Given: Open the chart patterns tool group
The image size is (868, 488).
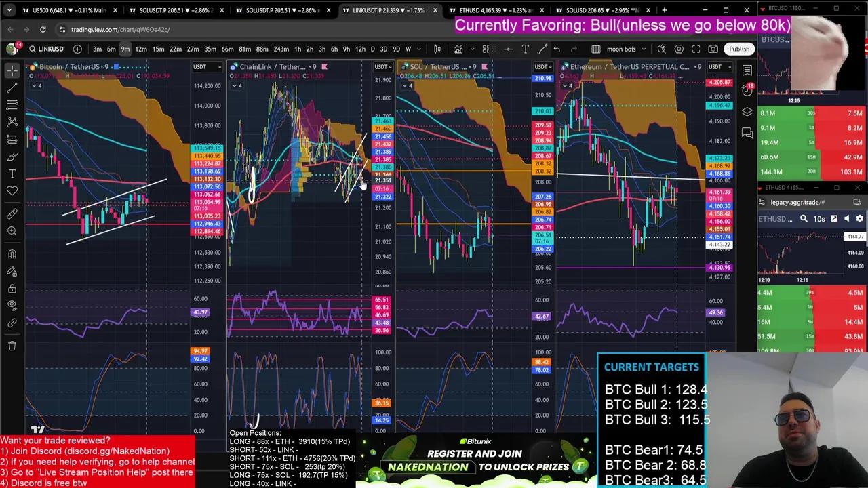Looking at the screenshot, I should click(12, 122).
